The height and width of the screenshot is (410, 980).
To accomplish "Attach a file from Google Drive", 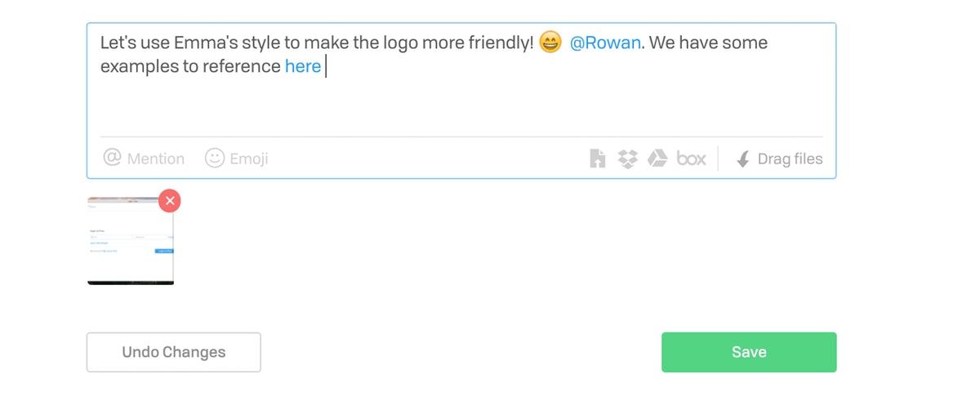I will (x=657, y=158).
